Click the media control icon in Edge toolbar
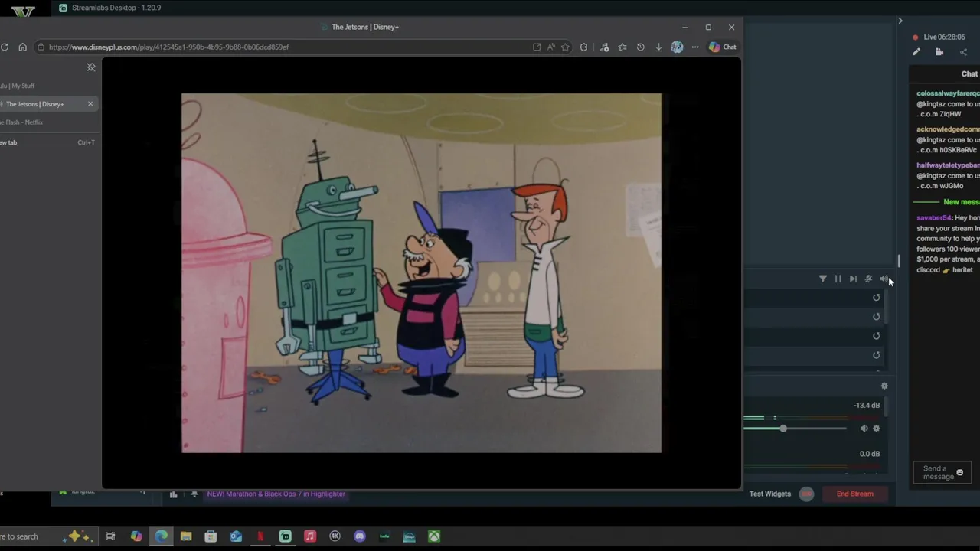Image resolution: width=980 pixels, height=551 pixels. click(x=604, y=47)
